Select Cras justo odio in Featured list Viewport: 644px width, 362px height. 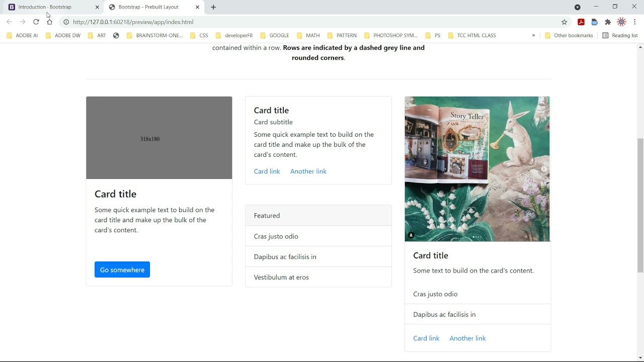pos(318,236)
